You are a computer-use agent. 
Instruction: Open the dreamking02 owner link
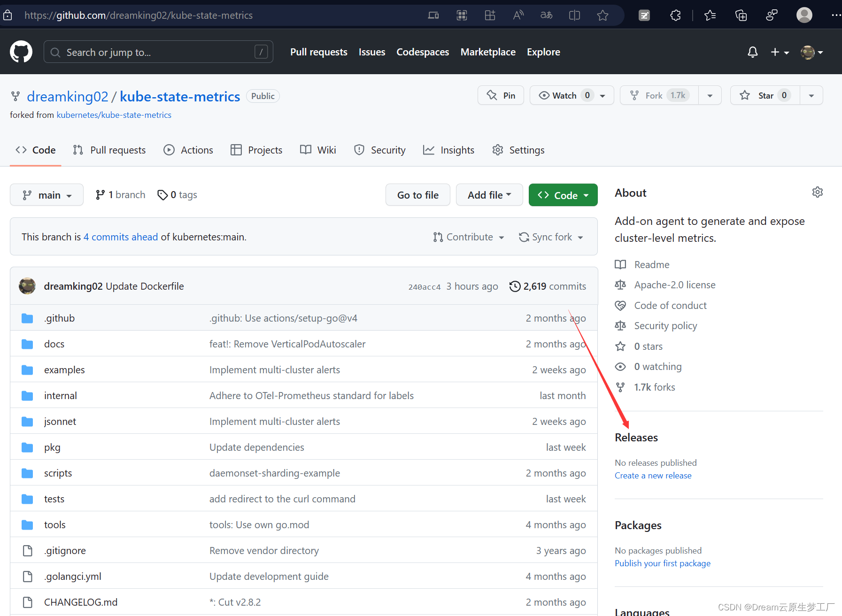pyautogui.click(x=68, y=96)
